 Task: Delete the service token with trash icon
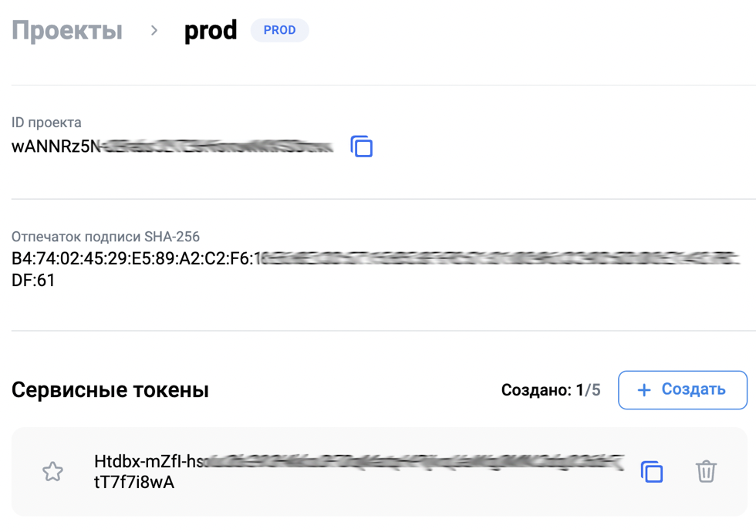pyautogui.click(x=706, y=471)
